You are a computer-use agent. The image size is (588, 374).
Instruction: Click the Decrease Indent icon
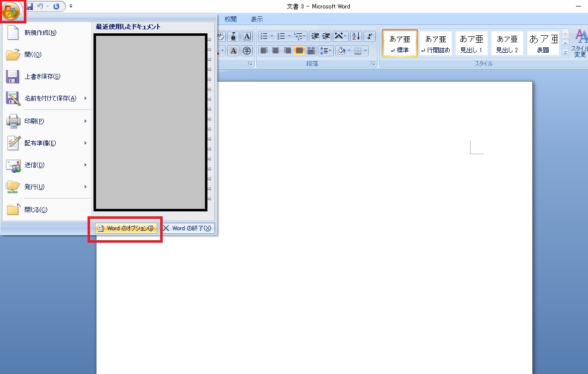tap(315, 36)
